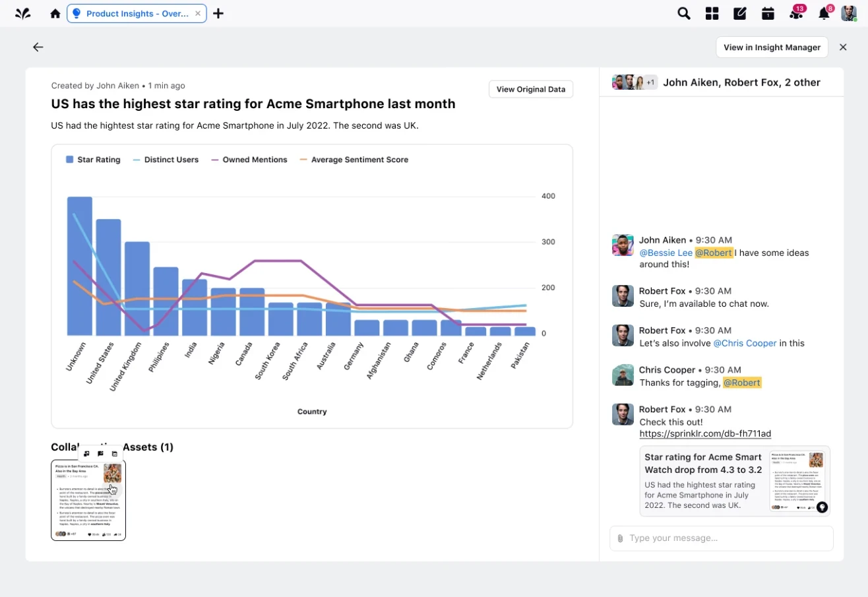Click the calendar-check icon above the asset card
Viewport: 868px width, 597px height.
tap(115, 454)
